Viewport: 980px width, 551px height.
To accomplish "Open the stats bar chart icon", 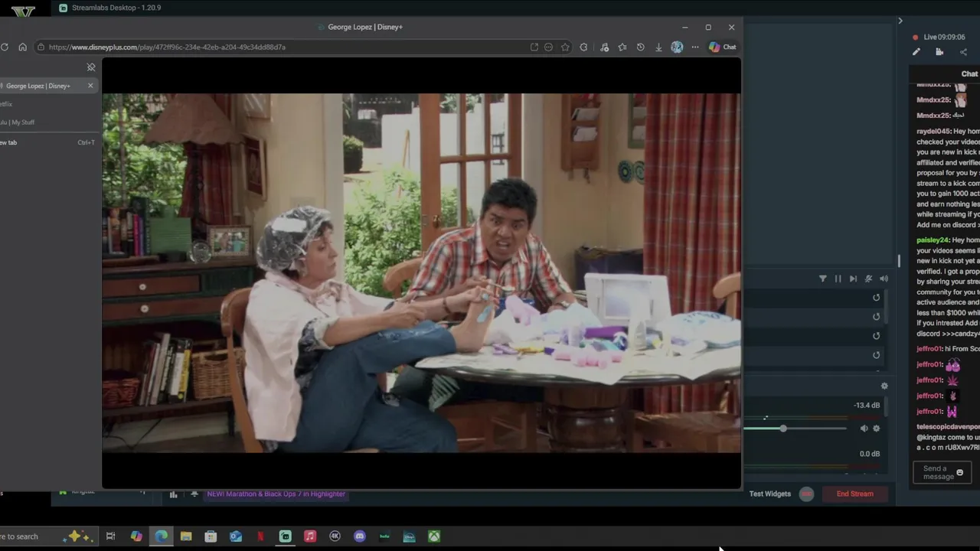I will (x=173, y=494).
